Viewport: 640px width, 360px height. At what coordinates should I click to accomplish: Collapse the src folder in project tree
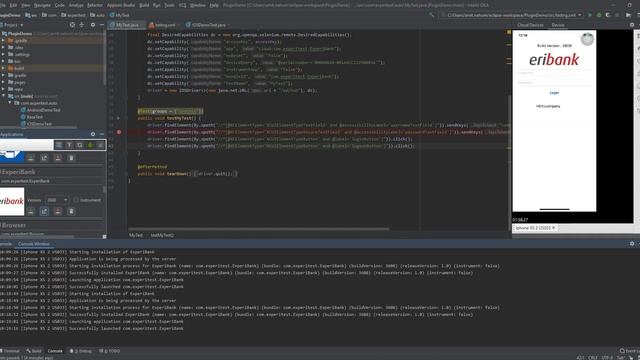(x=3, y=96)
